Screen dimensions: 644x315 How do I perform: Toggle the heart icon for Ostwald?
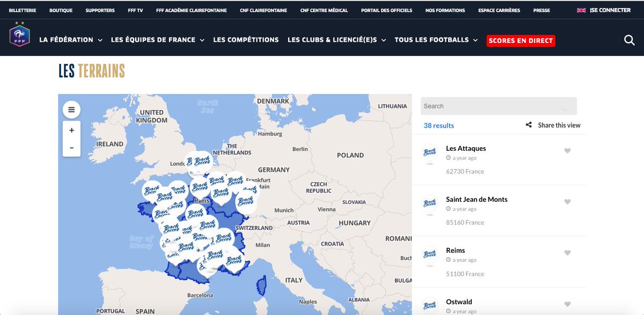[567, 304]
